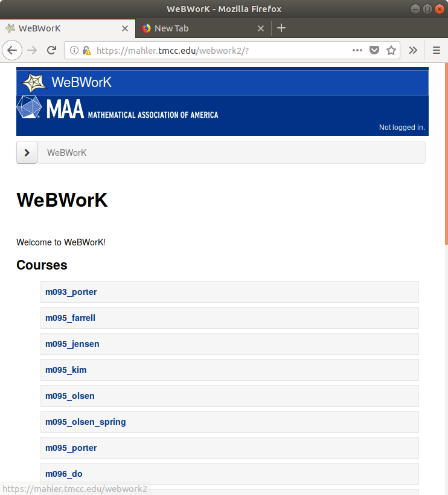Close the WeBWorK tab

[125, 28]
